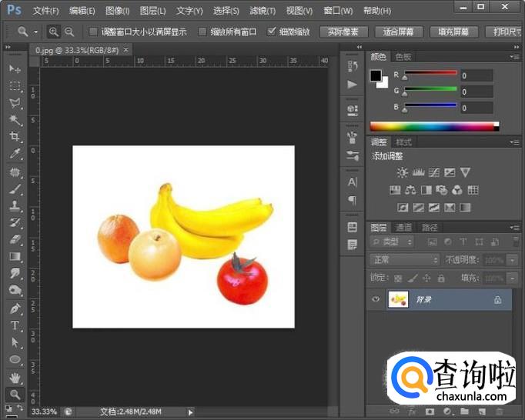Switch to the 通道 tab
Viewport: 525px width, 420px height.
pyautogui.click(x=404, y=227)
